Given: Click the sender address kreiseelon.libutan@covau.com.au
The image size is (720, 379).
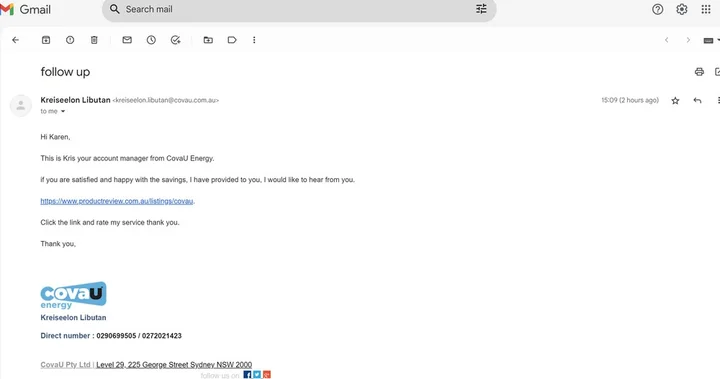Looking at the screenshot, I should tap(166, 100).
